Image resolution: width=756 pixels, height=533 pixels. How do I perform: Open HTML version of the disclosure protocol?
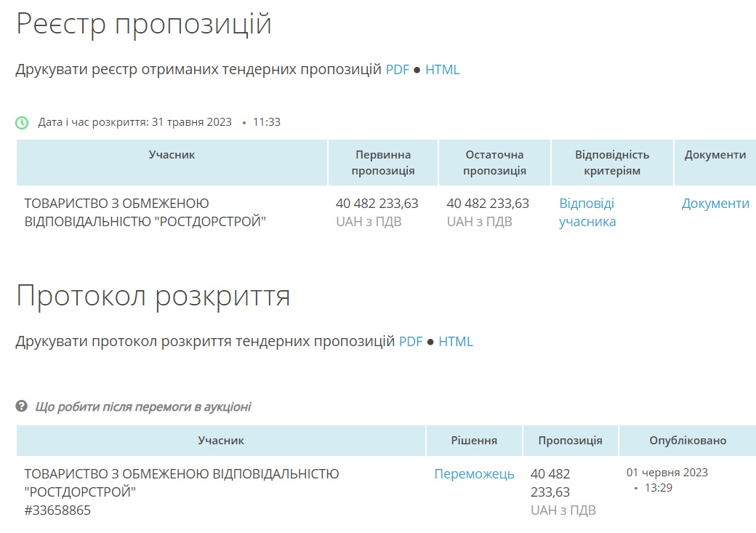coord(456,342)
